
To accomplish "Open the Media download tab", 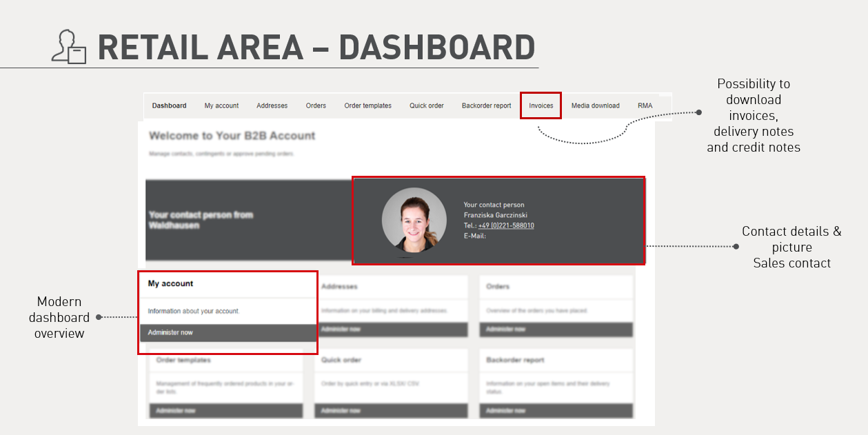I will tap(595, 105).
